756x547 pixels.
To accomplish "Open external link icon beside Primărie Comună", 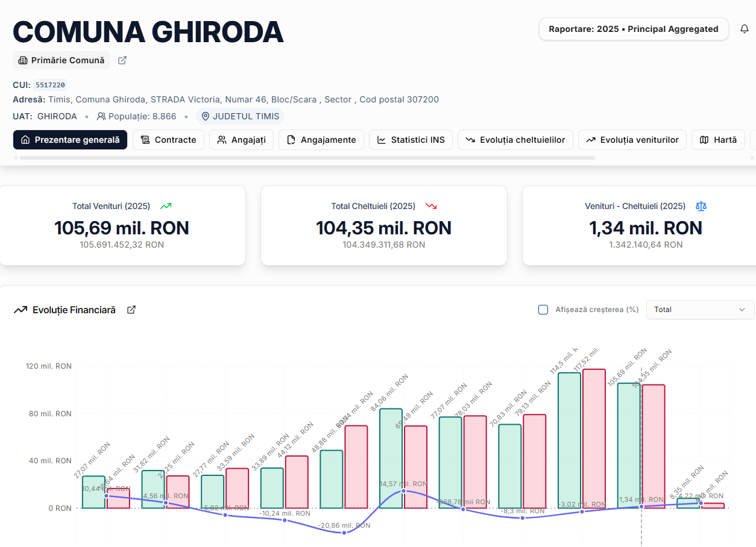I will [x=122, y=60].
